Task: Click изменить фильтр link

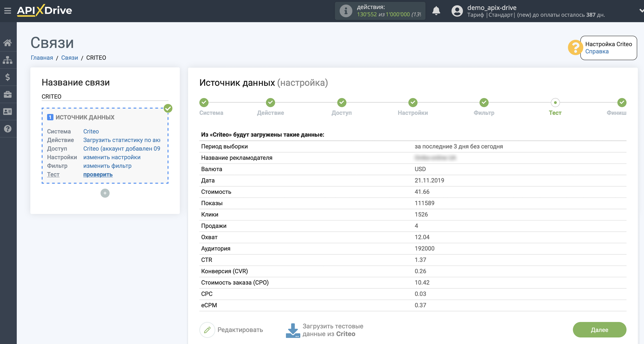Action: [x=107, y=166]
